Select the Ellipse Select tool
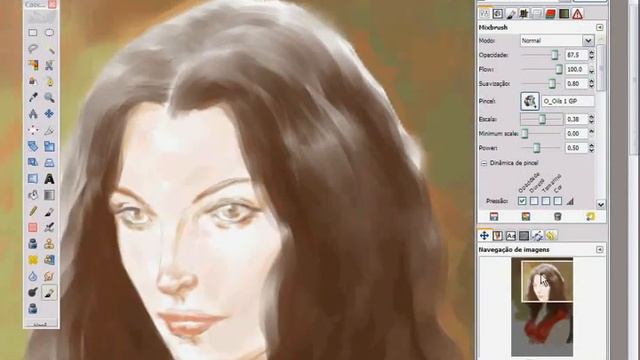Image resolution: width=640 pixels, height=360 pixels. (x=49, y=32)
